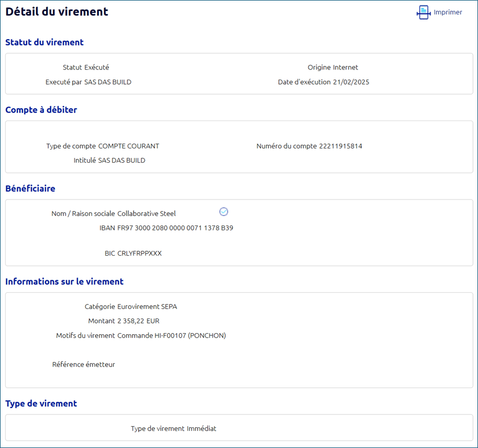
Task: Click the Immédiat transfer type value
Action: point(201,428)
